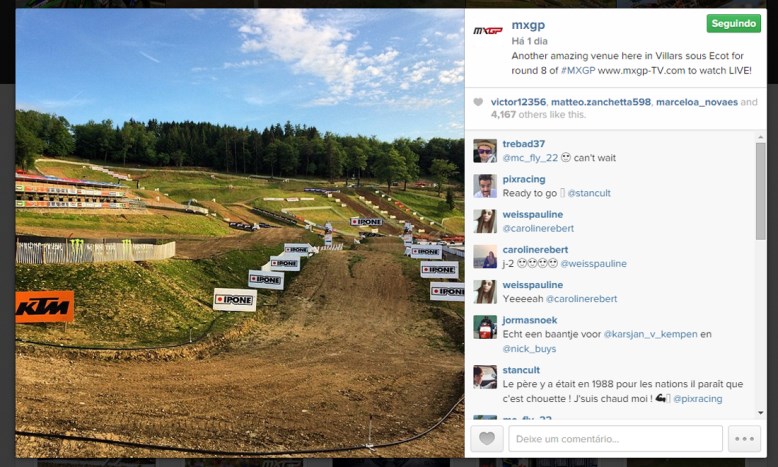Click carolinerebert's profile avatar
778x467 pixels.
click(485, 257)
